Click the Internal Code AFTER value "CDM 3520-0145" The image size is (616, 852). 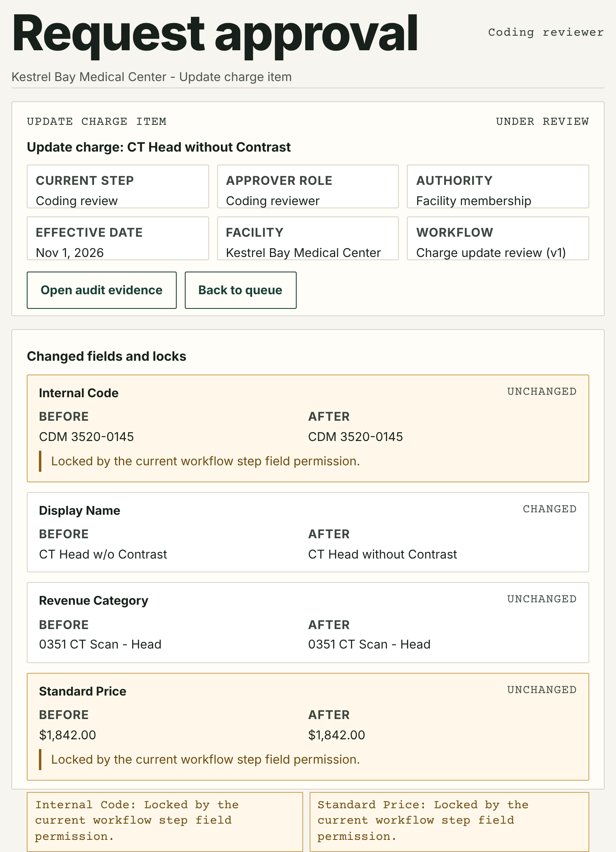[x=355, y=437]
